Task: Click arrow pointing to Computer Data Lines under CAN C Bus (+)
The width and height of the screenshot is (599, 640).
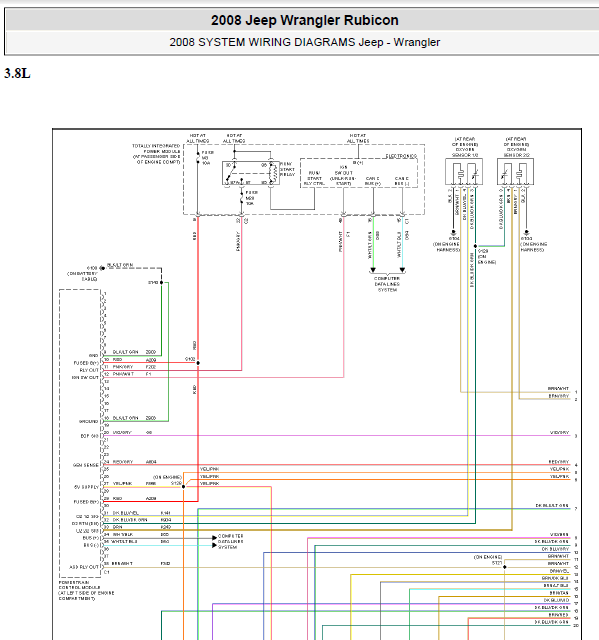Action: [373, 270]
